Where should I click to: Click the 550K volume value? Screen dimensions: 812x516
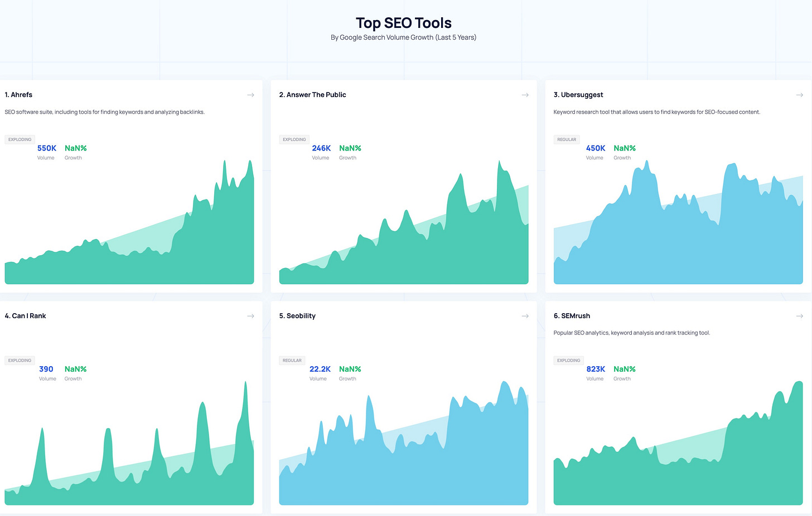click(47, 148)
